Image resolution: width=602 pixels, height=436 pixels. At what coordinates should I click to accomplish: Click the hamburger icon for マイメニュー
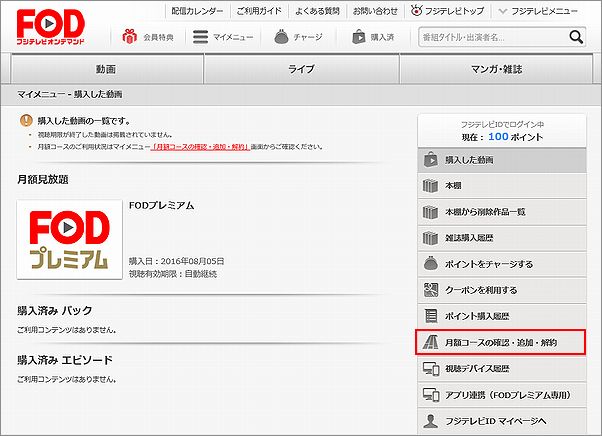[200, 37]
